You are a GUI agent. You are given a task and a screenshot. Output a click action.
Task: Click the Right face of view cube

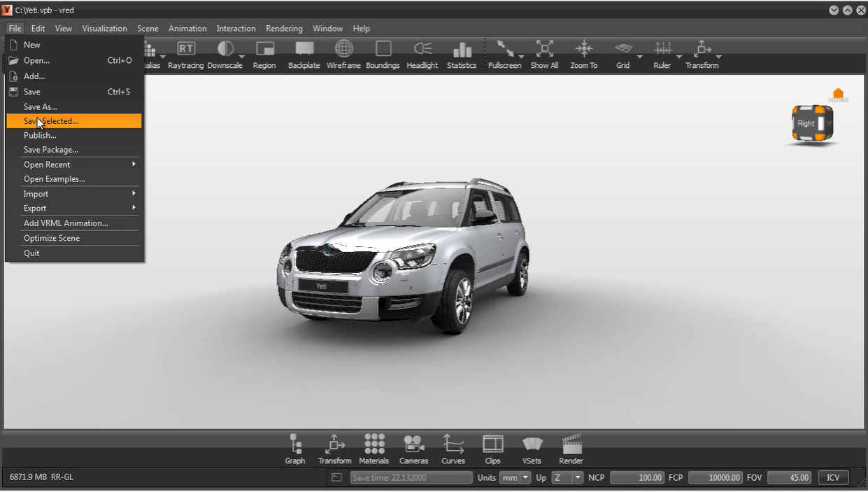(x=806, y=124)
